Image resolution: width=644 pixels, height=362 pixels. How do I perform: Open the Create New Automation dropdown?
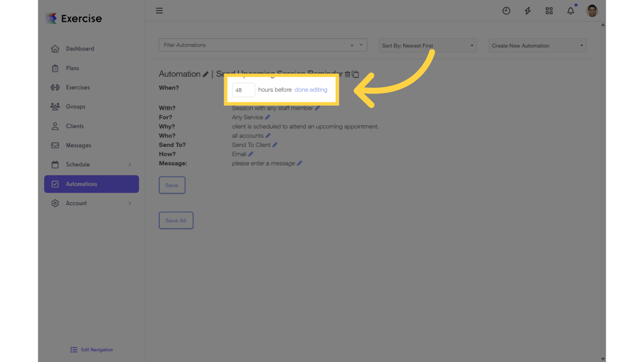click(x=537, y=45)
